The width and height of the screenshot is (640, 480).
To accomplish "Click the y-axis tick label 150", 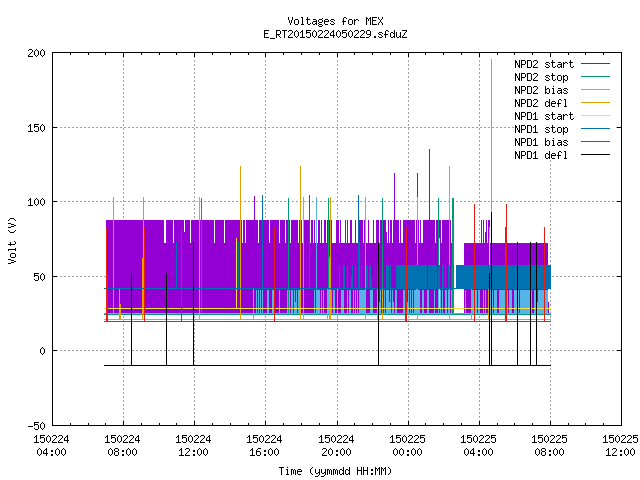I will coord(36,128).
